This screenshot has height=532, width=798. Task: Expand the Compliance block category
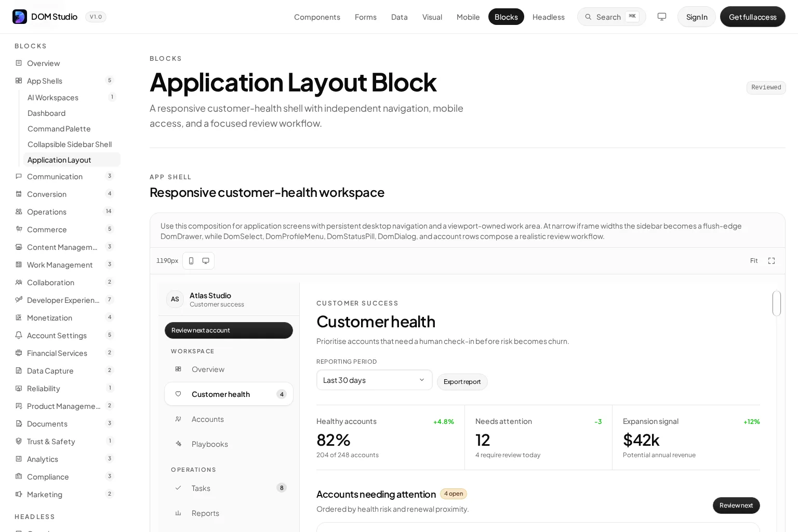pos(65,476)
